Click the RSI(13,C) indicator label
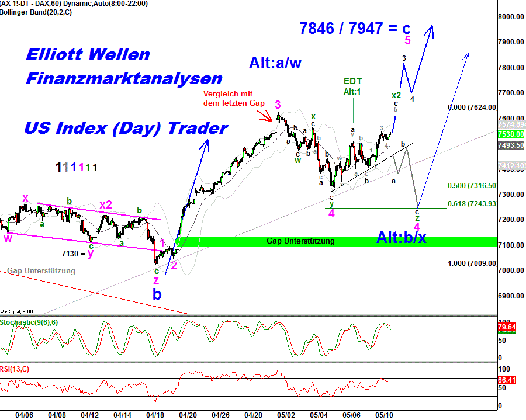 [x=15, y=369]
